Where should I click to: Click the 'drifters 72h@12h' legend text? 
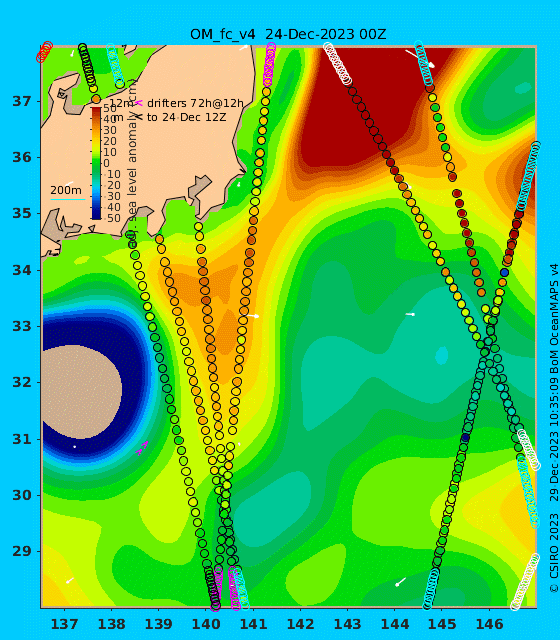195,104
